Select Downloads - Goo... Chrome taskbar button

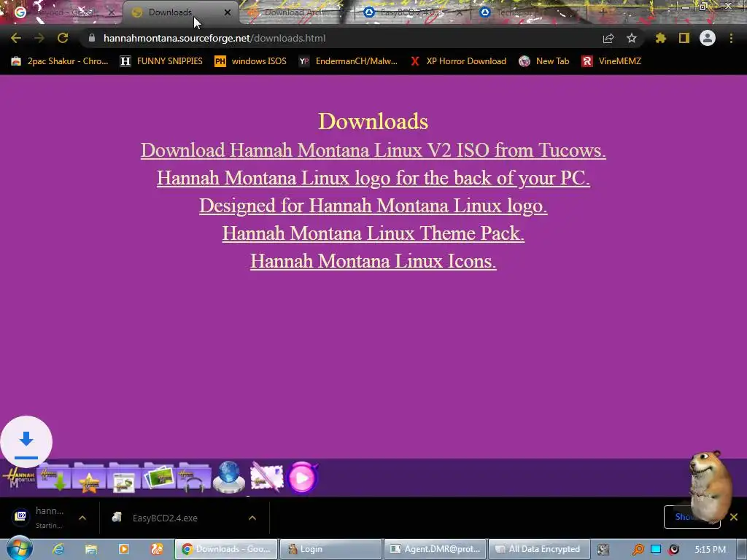(x=226, y=549)
